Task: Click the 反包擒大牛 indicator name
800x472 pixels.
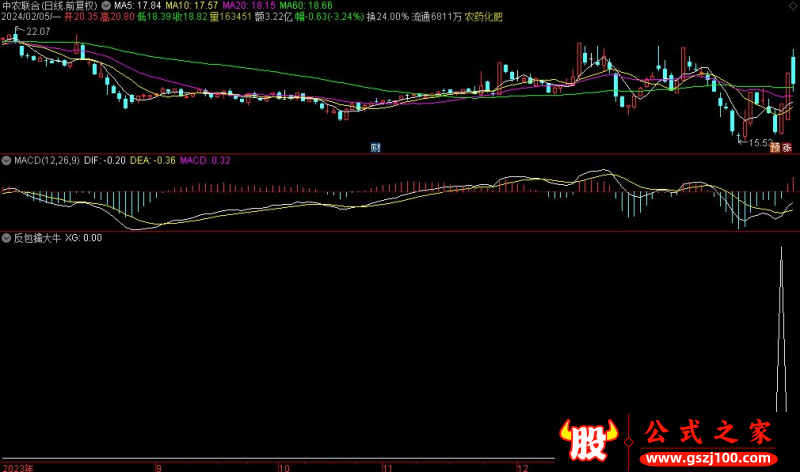Action: tap(37, 238)
